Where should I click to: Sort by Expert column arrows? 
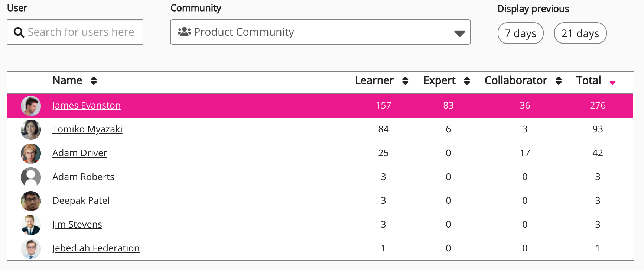[467, 81]
